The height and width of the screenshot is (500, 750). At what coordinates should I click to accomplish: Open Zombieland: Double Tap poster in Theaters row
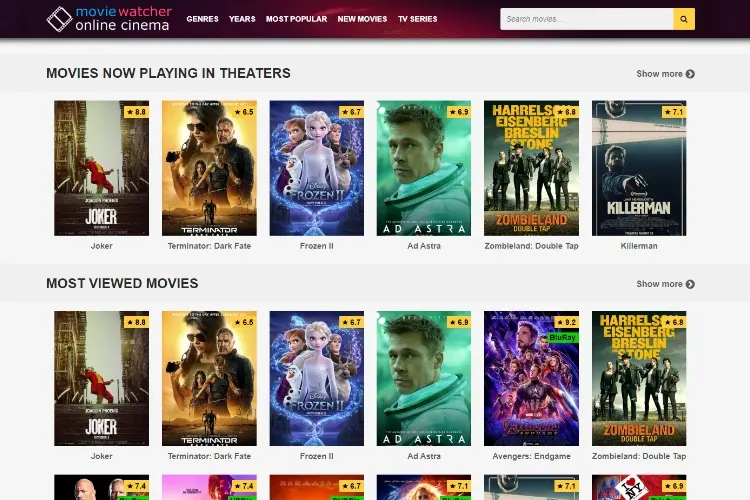[531, 168]
